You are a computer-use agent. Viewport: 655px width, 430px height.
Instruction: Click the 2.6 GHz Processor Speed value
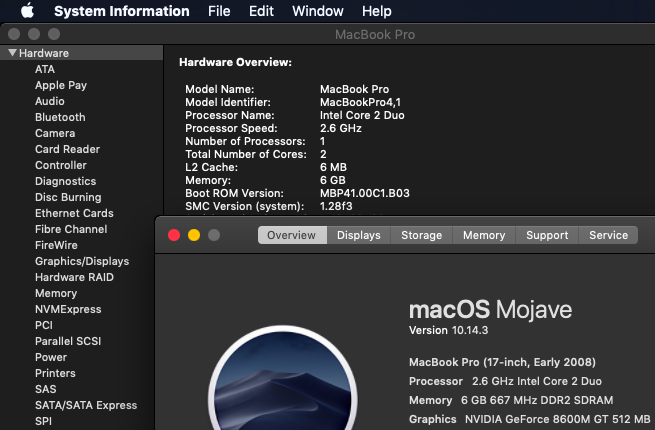[340, 128]
